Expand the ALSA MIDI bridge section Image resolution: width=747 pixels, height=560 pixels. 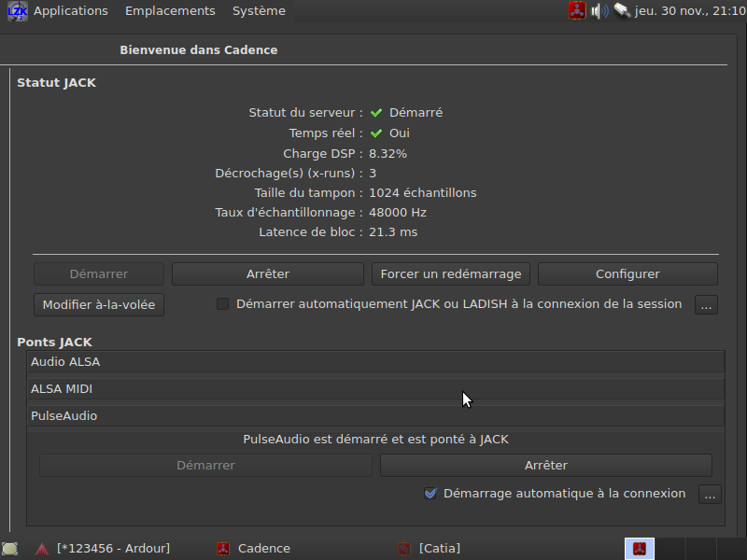pos(375,389)
